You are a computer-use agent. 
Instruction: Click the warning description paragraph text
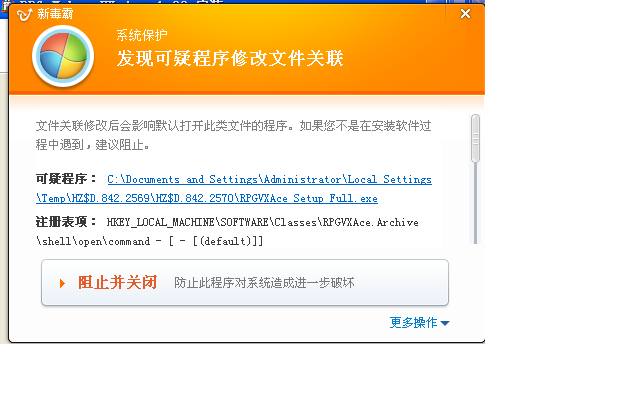(233, 135)
